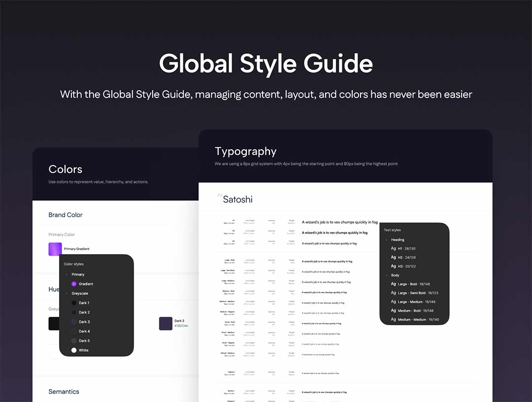Collapse the Heading text styles group
The width and height of the screenshot is (532, 402).
coord(387,240)
